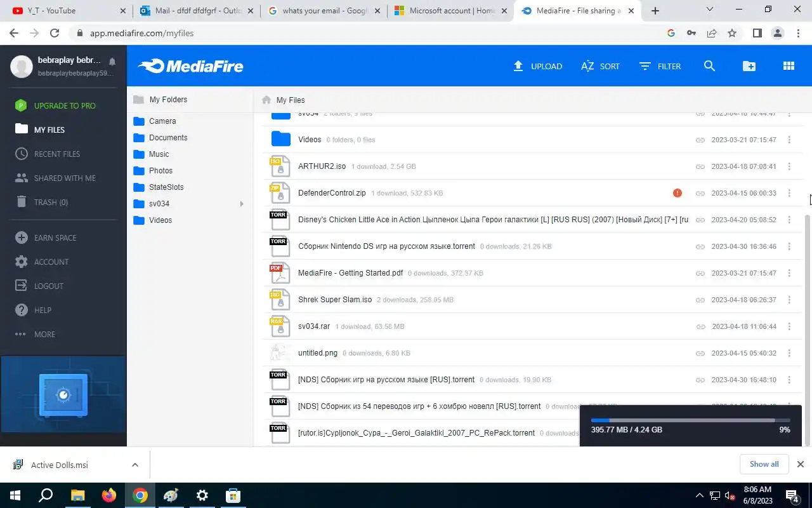Open Account settings
The width and height of the screenshot is (812, 508).
click(x=42, y=262)
